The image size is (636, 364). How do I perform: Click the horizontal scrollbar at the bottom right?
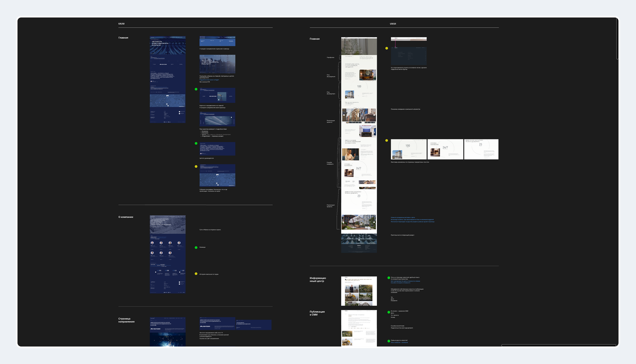(558, 345)
